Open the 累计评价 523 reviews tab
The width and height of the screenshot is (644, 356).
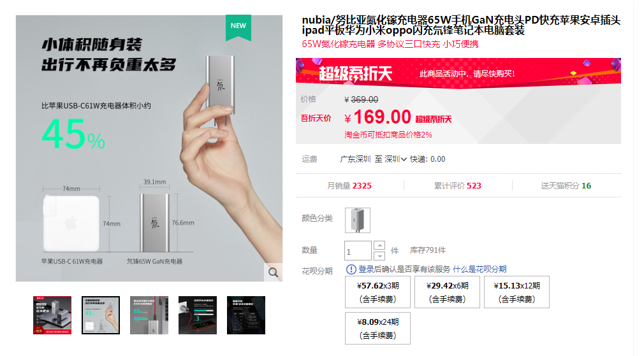[458, 186]
